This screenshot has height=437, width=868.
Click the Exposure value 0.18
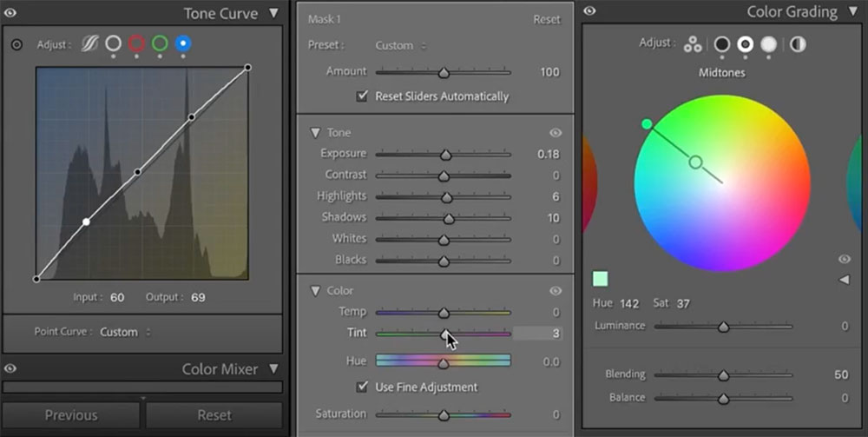(x=548, y=154)
